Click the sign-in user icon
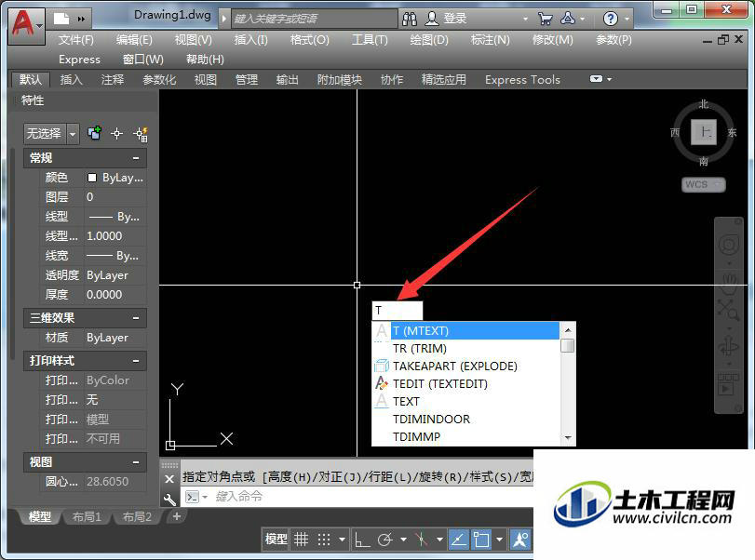 tap(432, 19)
